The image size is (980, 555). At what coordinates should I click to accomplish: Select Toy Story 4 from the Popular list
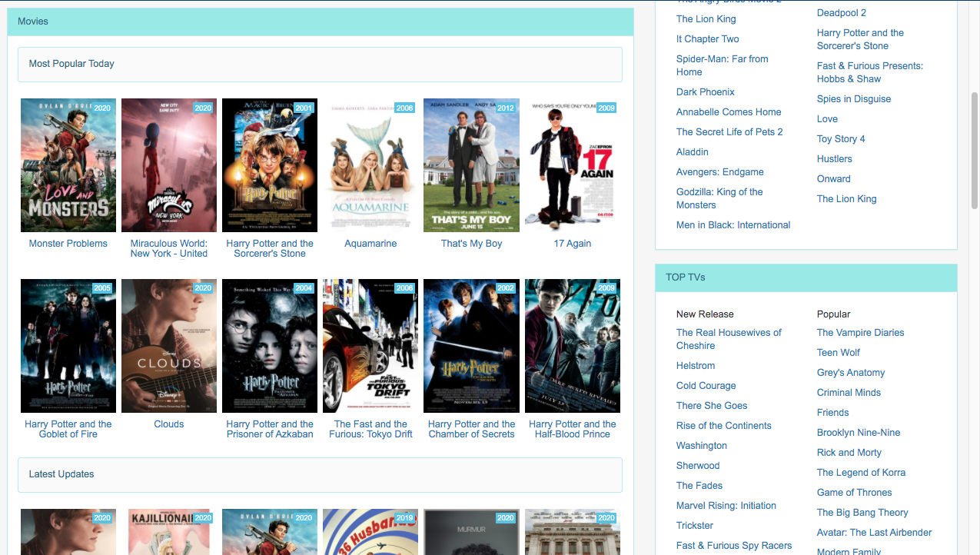(x=840, y=138)
